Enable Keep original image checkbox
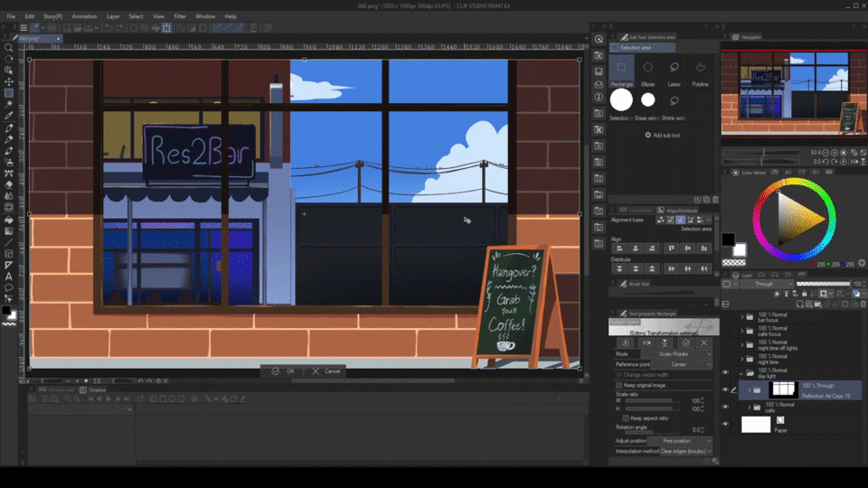The height and width of the screenshot is (488, 868). pyautogui.click(x=619, y=385)
